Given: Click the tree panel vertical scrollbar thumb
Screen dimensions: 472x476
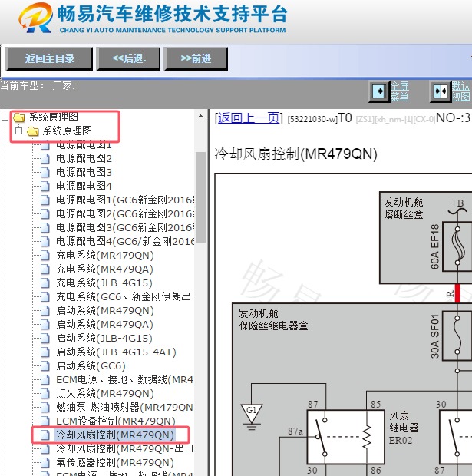Looking at the screenshot, I should point(200,197).
